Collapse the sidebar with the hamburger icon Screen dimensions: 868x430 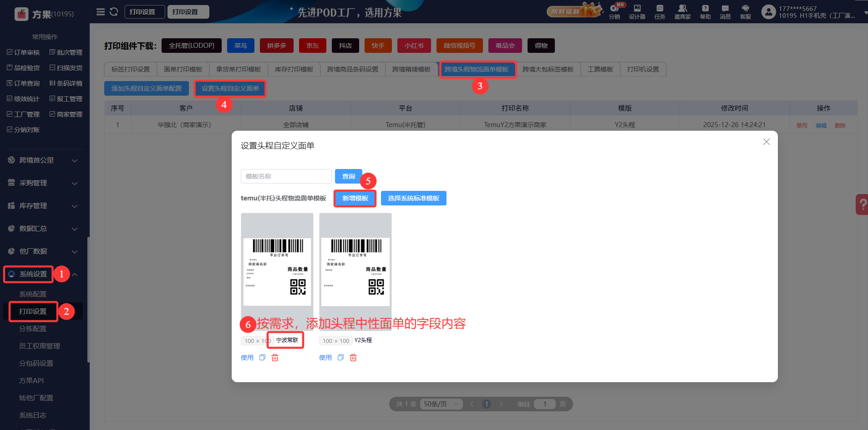[x=101, y=12]
